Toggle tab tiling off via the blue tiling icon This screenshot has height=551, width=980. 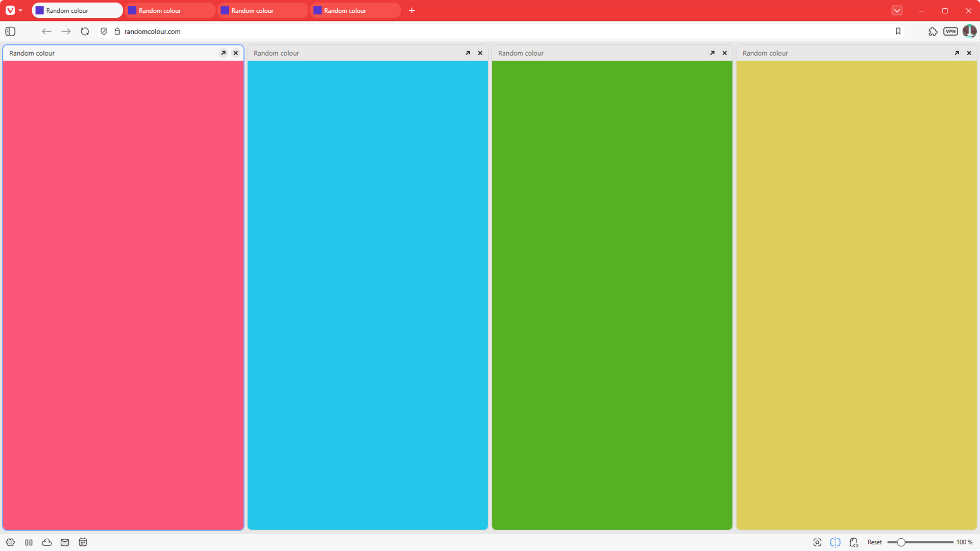835,542
